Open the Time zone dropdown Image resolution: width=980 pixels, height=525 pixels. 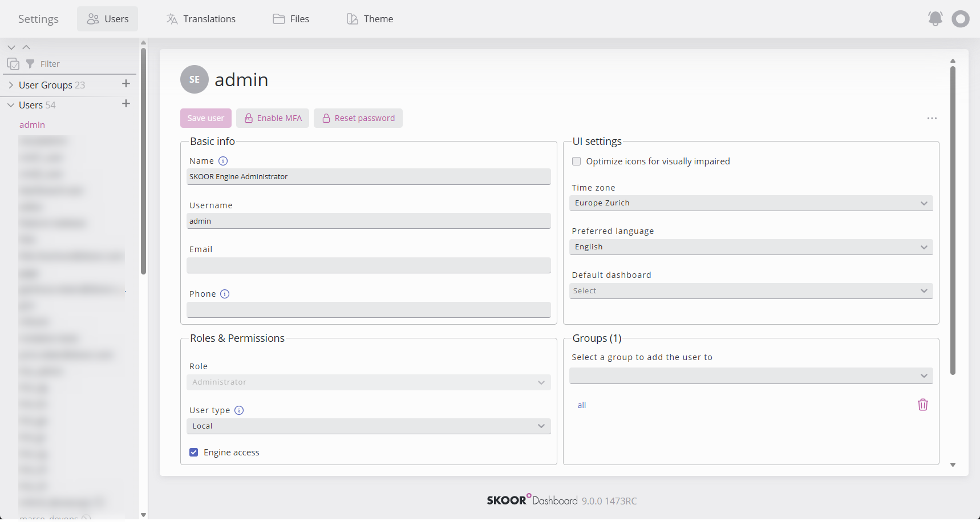[751, 203]
